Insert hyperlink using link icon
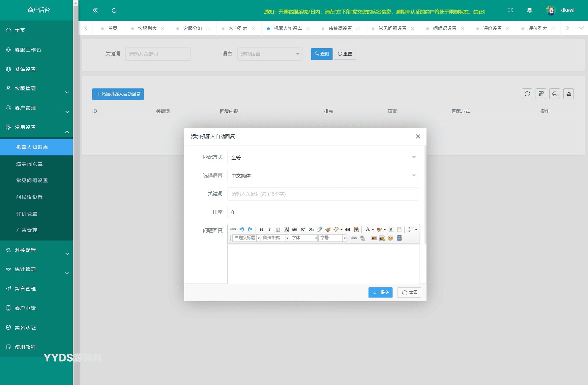Viewport: 588px width, 385px height. coord(354,238)
